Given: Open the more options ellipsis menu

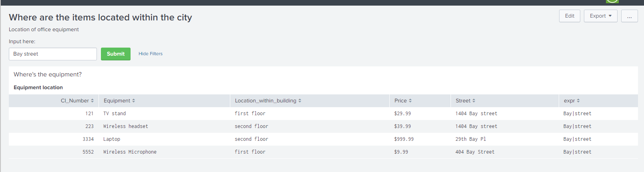Looking at the screenshot, I should click(x=629, y=16).
